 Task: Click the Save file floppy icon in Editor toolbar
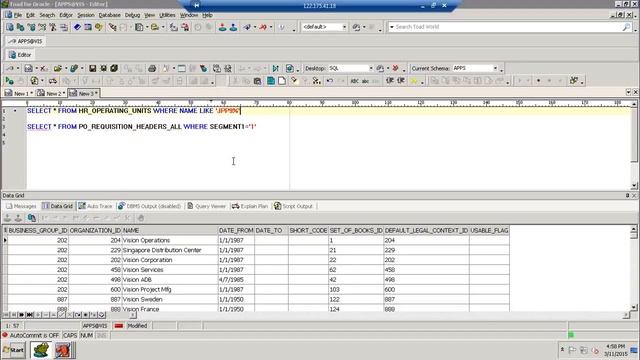(x=93, y=68)
